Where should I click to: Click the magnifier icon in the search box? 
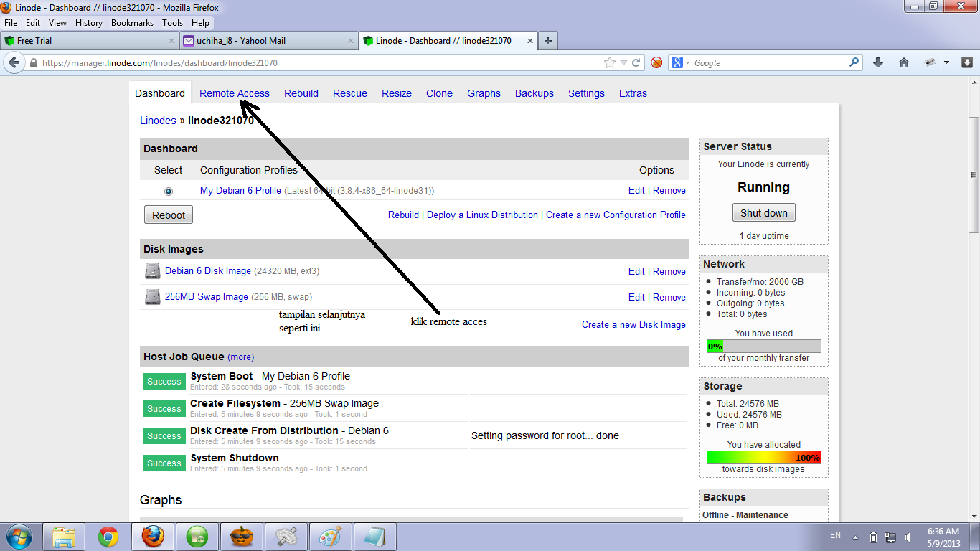click(x=854, y=62)
